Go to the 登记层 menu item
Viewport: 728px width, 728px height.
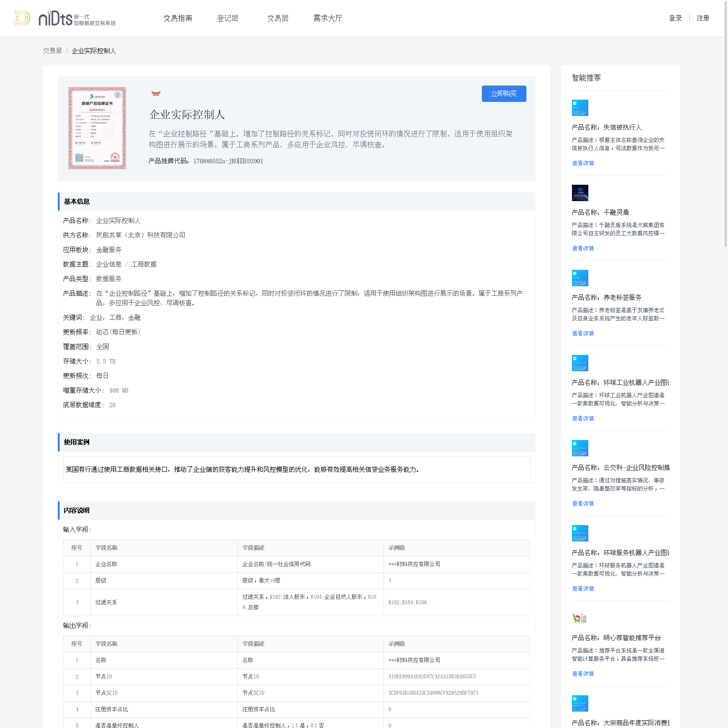227,18
